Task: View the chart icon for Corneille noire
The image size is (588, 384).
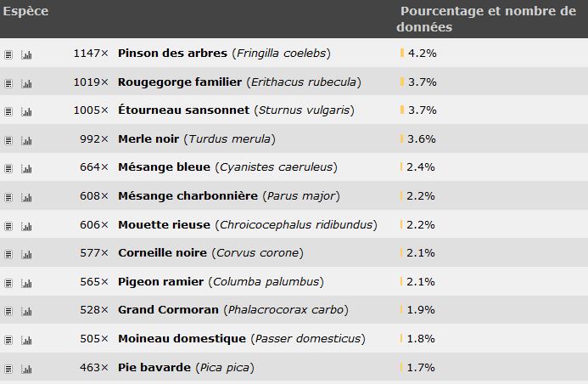Action: 26,255
